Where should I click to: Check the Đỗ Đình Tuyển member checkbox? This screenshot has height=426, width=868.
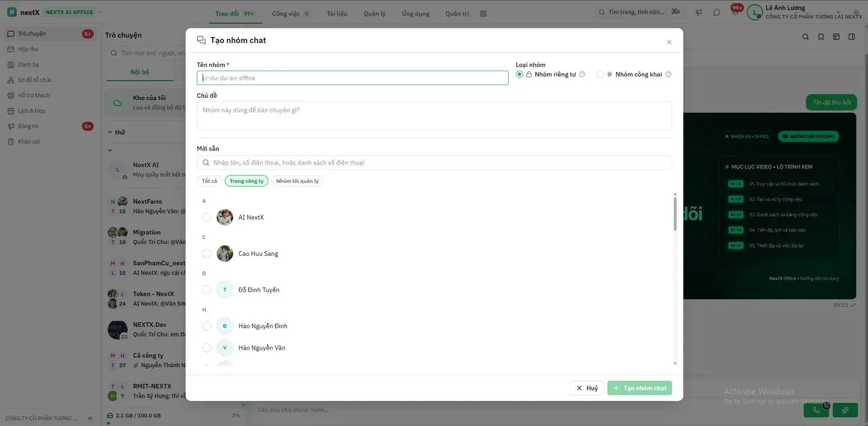[207, 289]
